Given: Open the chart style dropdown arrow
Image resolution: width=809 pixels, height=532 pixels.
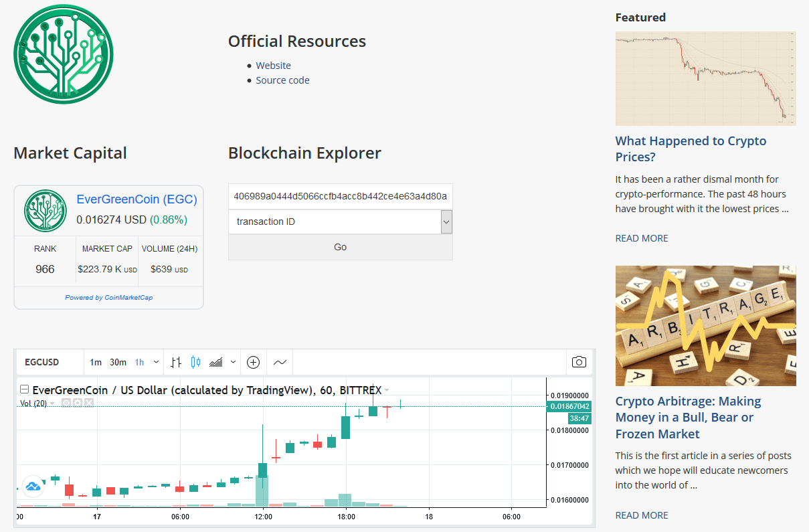Looking at the screenshot, I should point(232,361).
